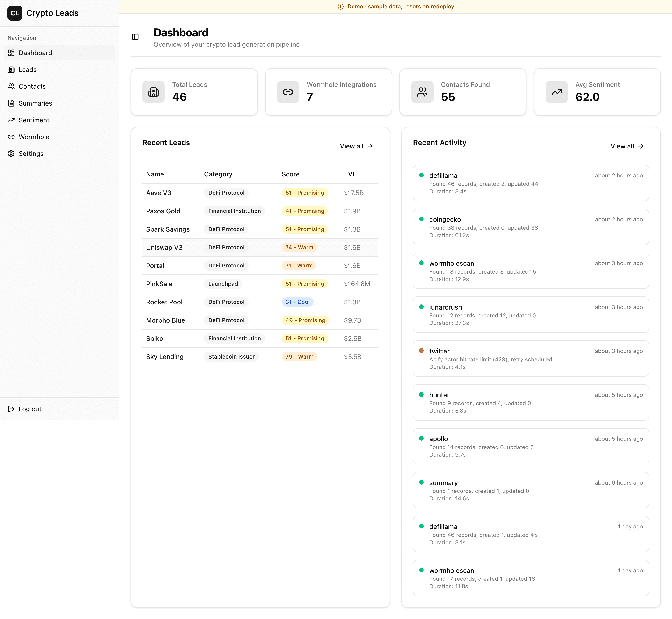Open the Sky Lending lead
672x619 pixels.
click(x=165, y=356)
